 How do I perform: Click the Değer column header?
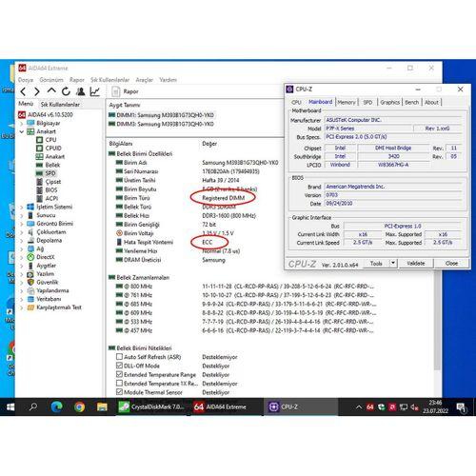point(209,144)
